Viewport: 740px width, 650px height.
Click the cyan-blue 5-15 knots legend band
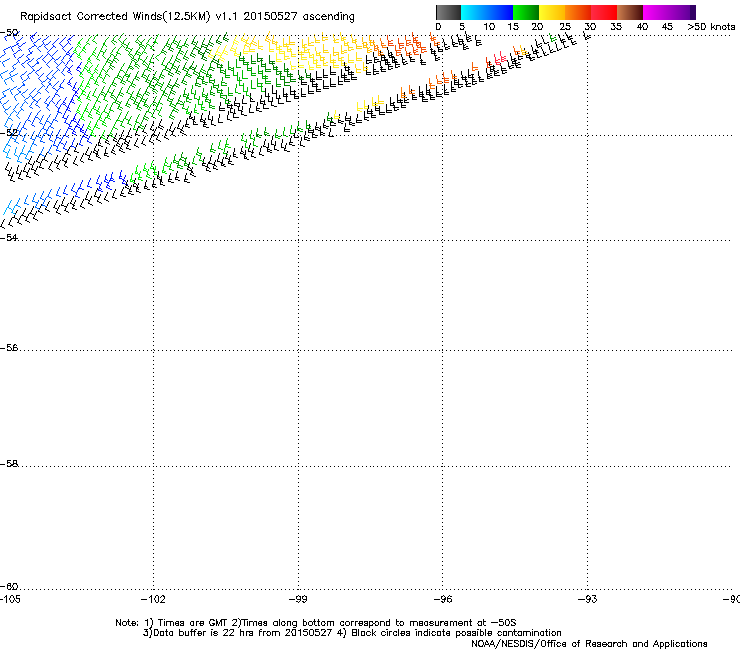487,12
